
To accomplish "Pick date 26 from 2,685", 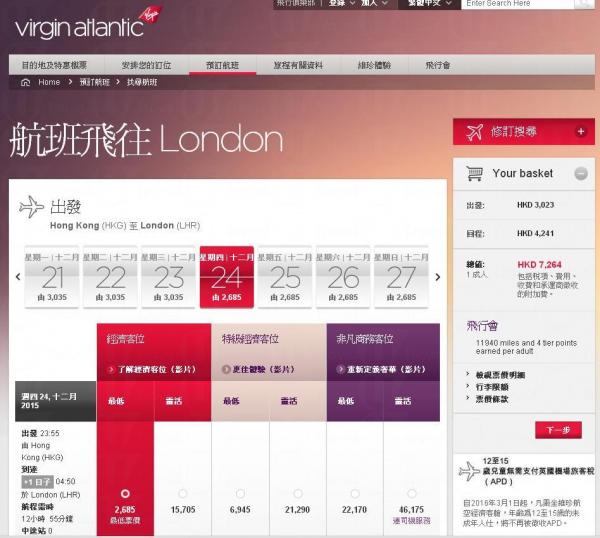I will tap(343, 277).
